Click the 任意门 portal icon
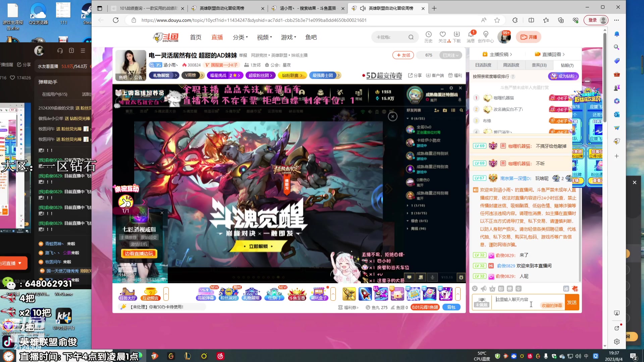 pos(274,294)
